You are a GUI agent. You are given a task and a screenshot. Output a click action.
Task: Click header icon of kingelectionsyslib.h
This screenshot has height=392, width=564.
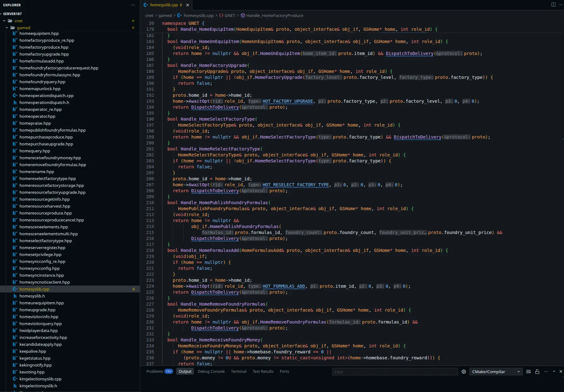15,386
